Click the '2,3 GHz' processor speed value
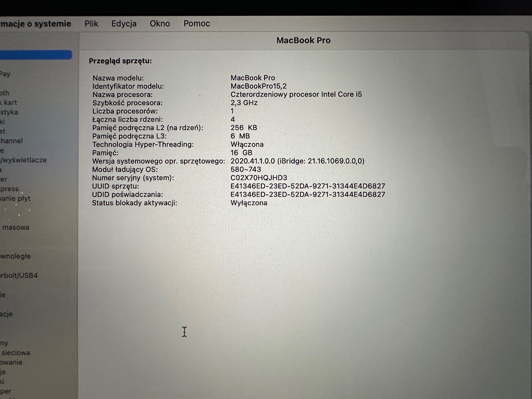Viewport: 532px width, 399px height. click(244, 103)
